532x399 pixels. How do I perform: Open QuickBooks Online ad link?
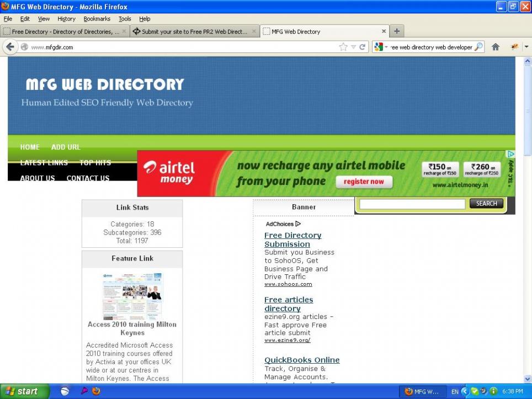[x=302, y=360]
